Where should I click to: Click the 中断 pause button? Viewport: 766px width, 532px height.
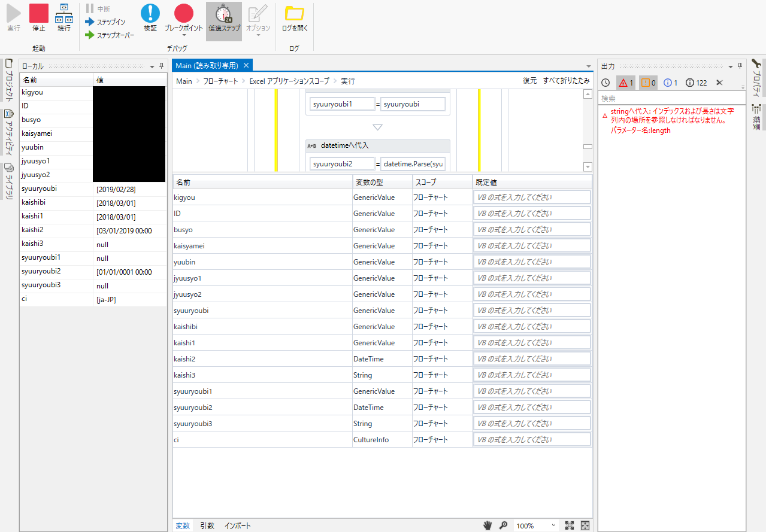98,9
